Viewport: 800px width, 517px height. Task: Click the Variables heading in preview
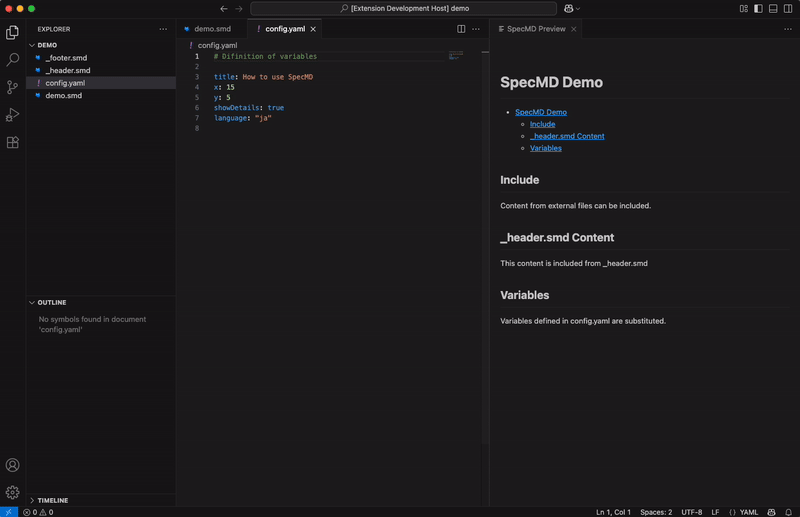click(x=524, y=295)
